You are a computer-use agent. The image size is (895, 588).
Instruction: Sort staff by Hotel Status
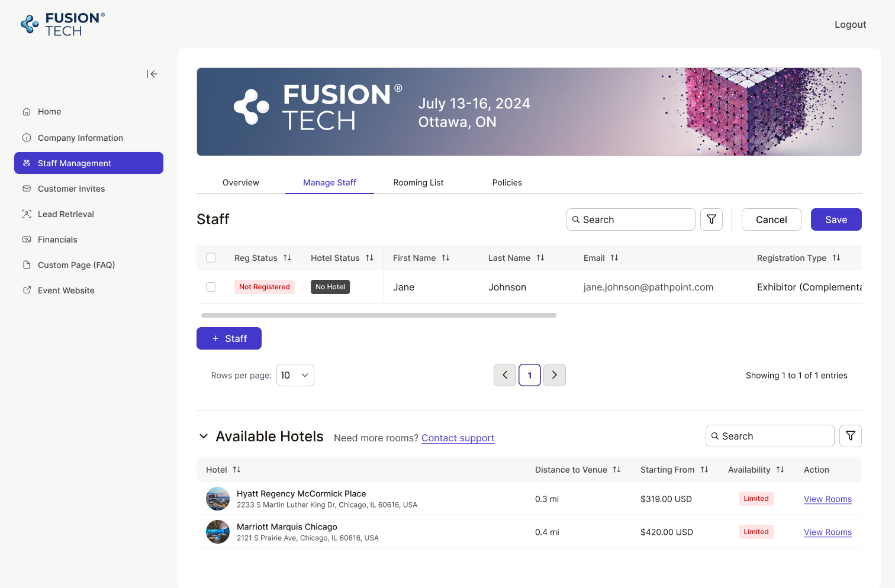[369, 258]
